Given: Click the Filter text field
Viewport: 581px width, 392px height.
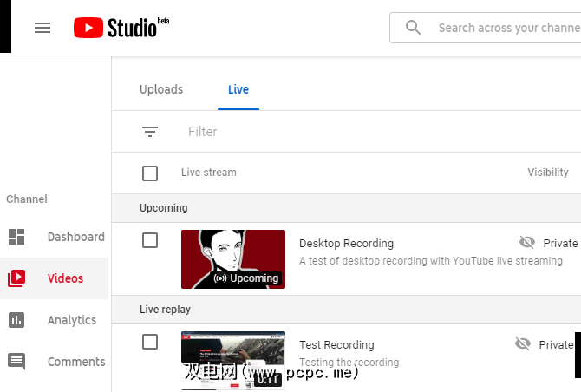Looking at the screenshot, I should coord(347,132).
